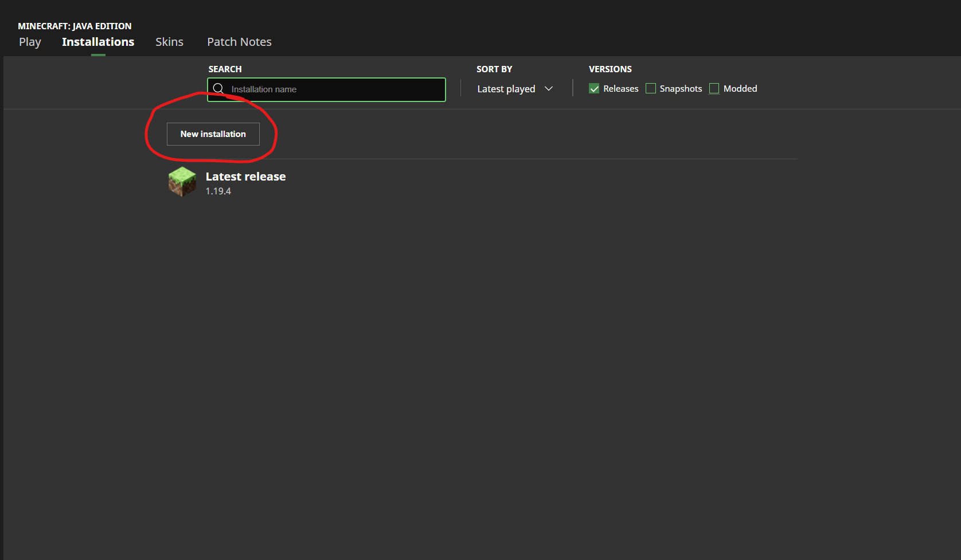Click the Minecraft: Java Edition title
The width and height of the screenshot is (961, 560).
pos(75,26)
